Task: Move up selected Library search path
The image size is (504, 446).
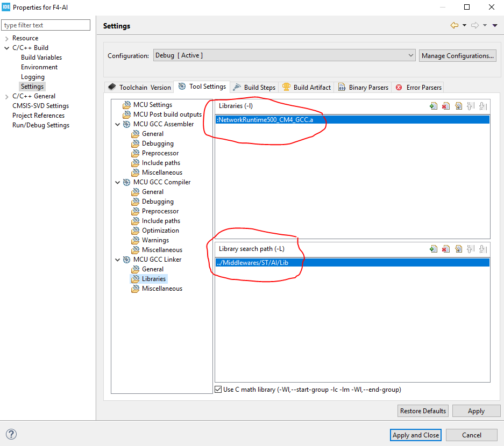Action: pos(471,249)
